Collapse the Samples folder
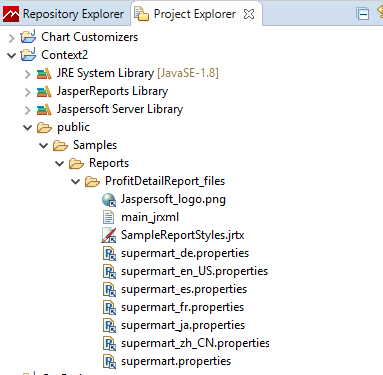383x375 pixels. click(x=44, y=145)
